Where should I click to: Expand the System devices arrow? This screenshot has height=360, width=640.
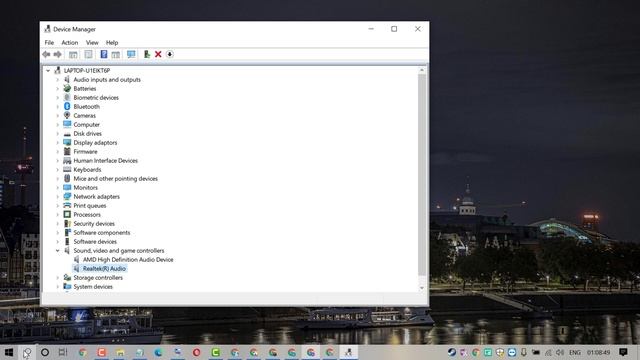point(58,287)
